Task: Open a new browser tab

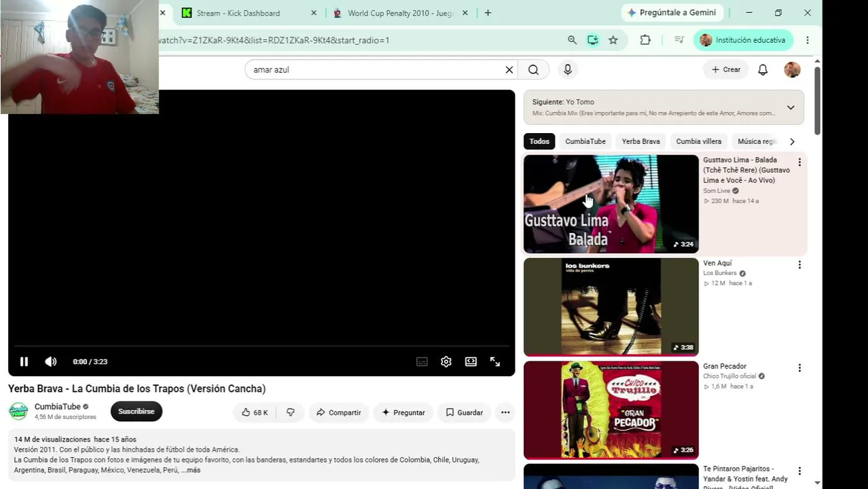Action: (x=488, y=13)
